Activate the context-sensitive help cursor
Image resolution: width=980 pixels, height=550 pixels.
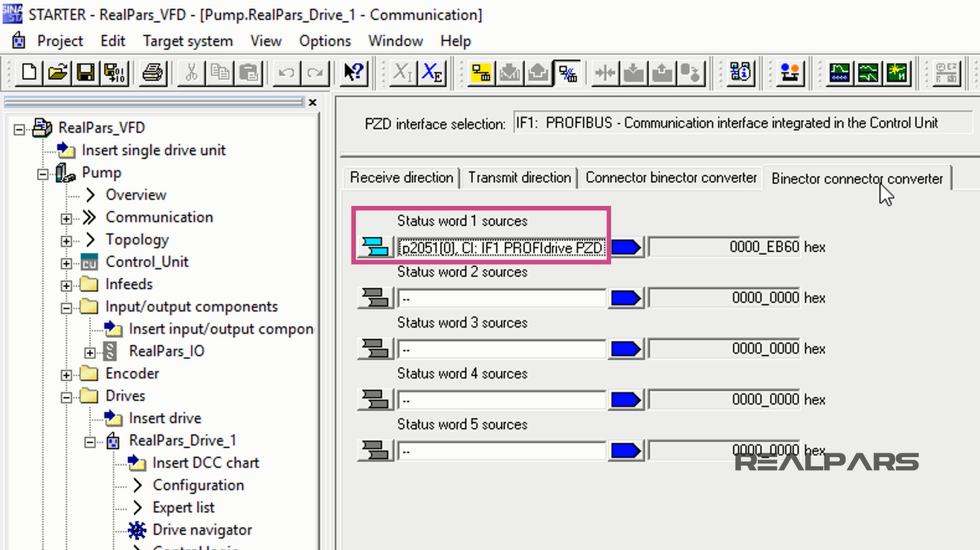[x=353, y=72]
